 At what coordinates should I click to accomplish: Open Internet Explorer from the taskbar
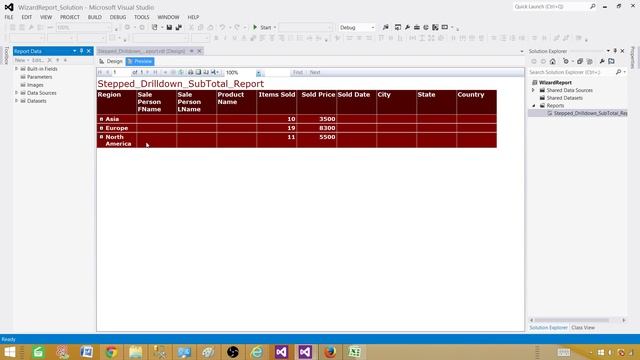(x=257, y=352)
